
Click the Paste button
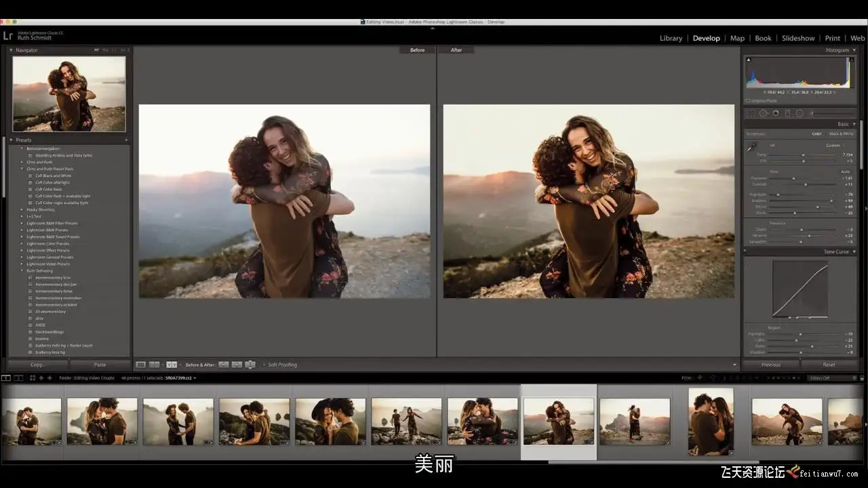(100, 365)
